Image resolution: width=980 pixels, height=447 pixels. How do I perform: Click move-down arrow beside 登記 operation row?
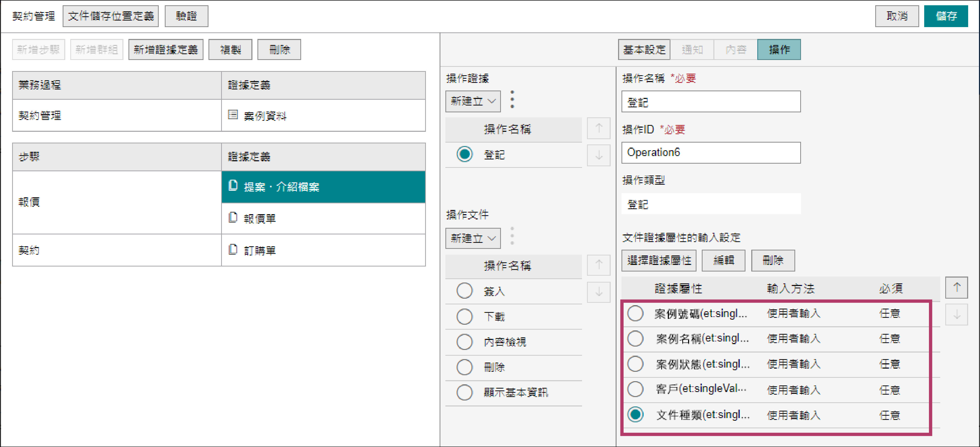(x=598, y=155)
